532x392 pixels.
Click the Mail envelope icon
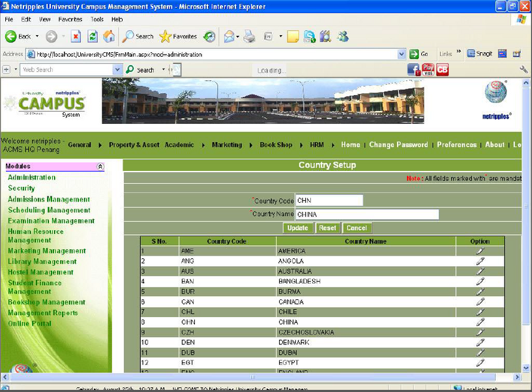pyautogui.click(x=229, y=37)
